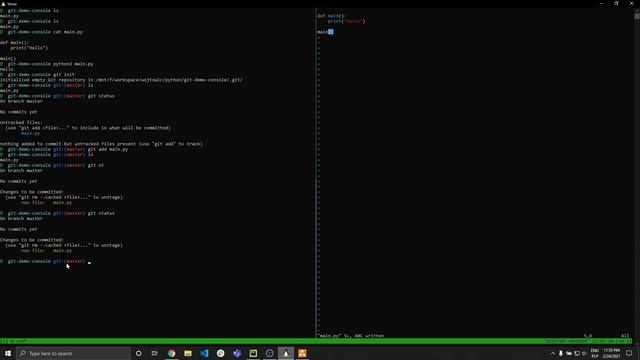Click the '5,6' cursor position in the editor
The width and height of the screenshot is (640, 360).
(x=588, y=336)
